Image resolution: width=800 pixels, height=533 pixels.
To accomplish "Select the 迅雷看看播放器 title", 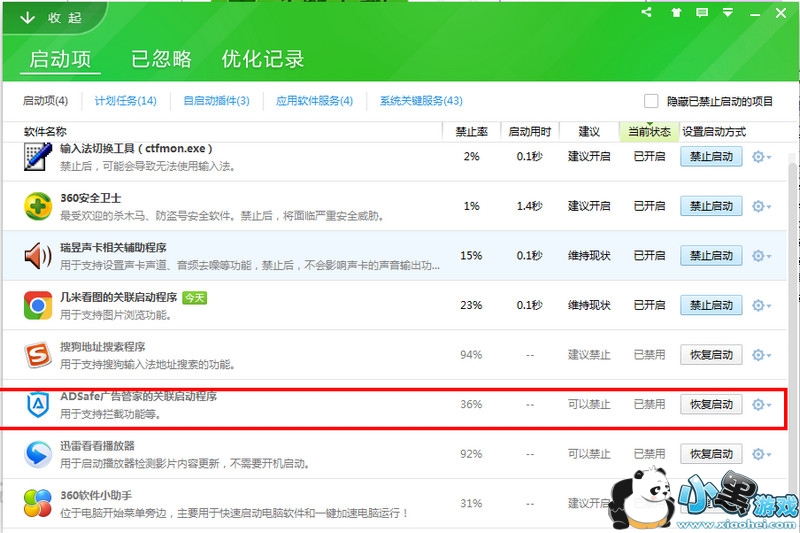I will pos(97,446).
